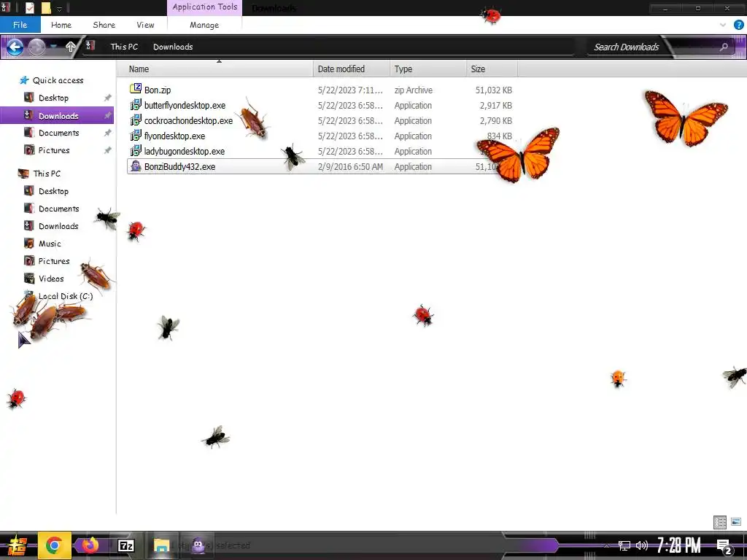Image resolution: width=747 pixels, height=560 pixels.
Task: Click the butterflyondesktop.exe file name
Action: click(x=185, y=105)
